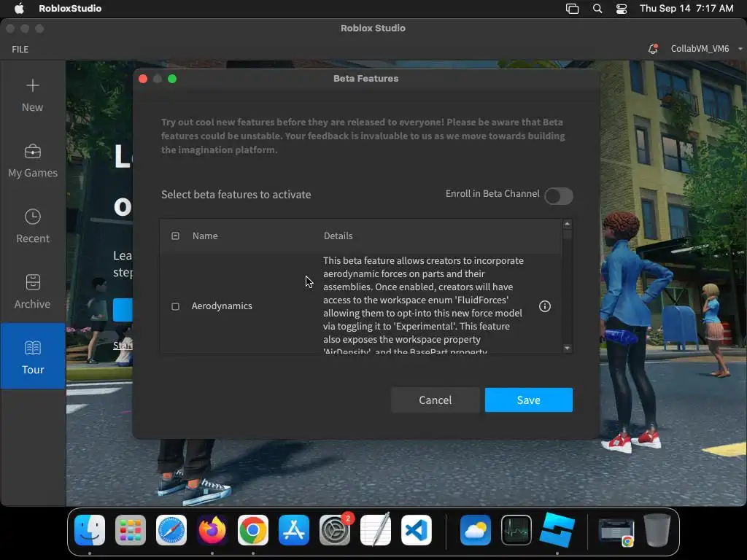The image size is (747, 560).
Task: Click the beta list scrollbar down arrow
Action: click(x=567, y=349)
